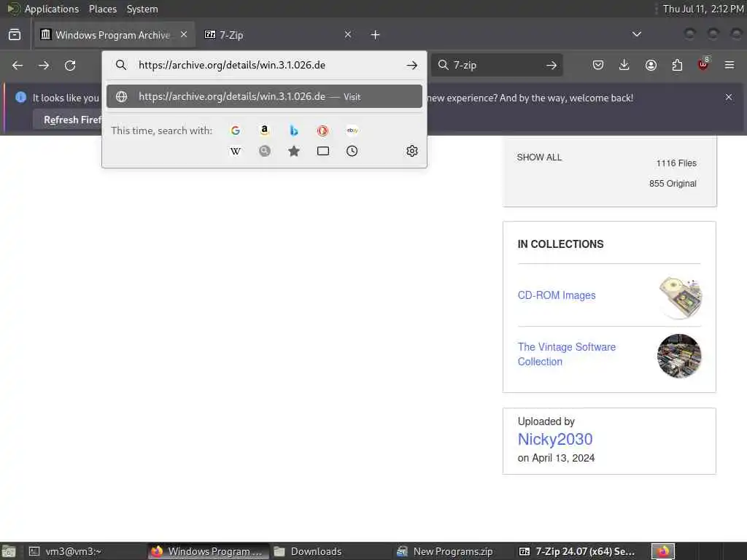
Task: Search bookmarks with the star icon
Action: tap(294, 152)
